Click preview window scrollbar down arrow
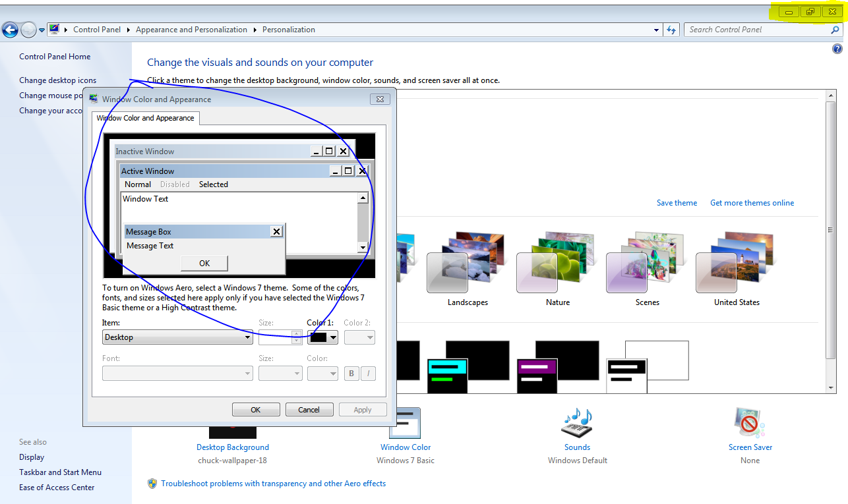The height and width of the screenshot is (504, 848). [x=363, y=247]
